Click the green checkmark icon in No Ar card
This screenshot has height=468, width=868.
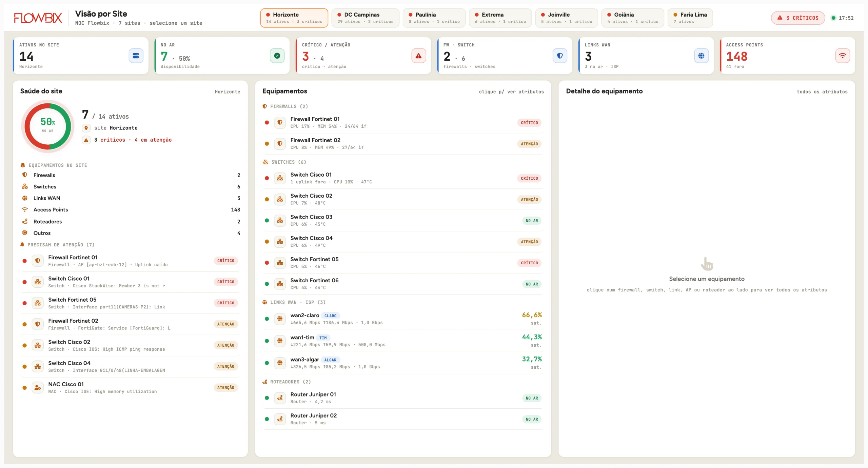[x=277, y=56]
